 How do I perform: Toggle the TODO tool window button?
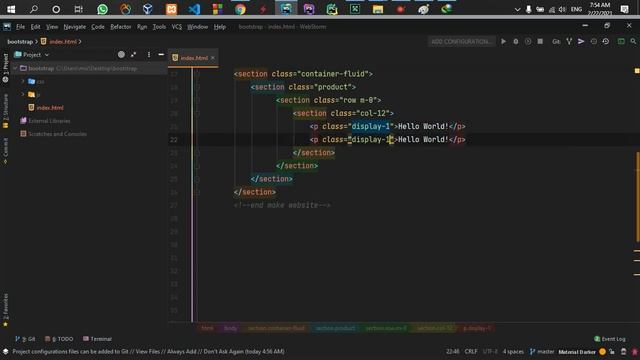(59, 339)
